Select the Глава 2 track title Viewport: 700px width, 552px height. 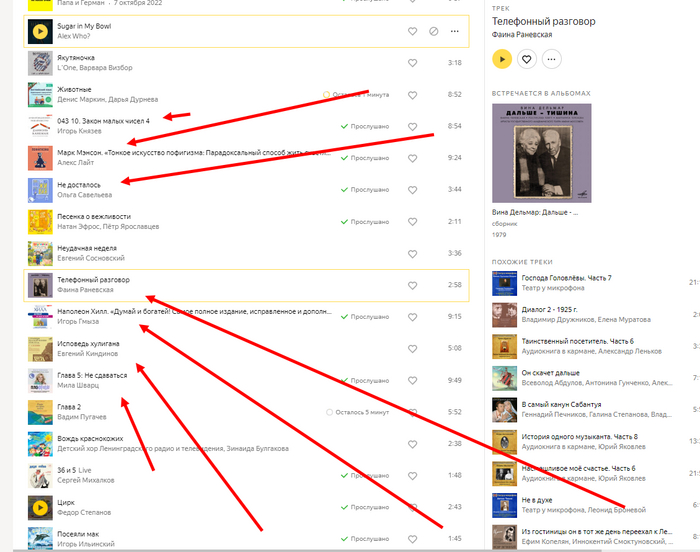point(69,407)
